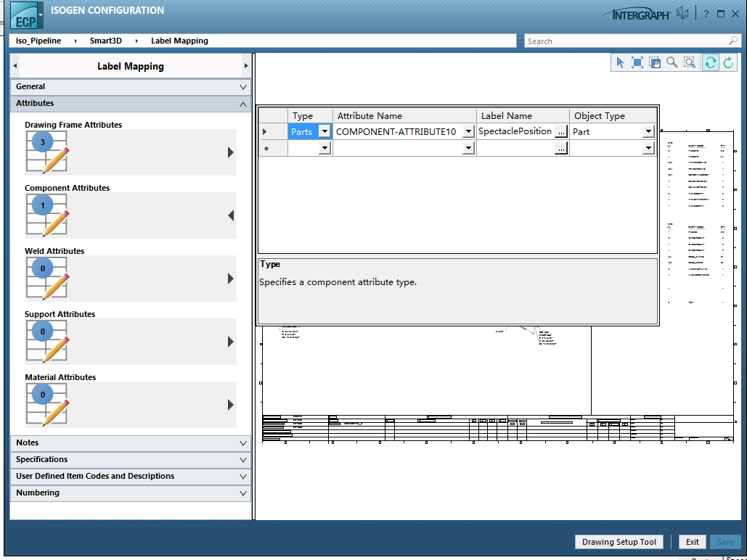Choose the magnifier zoom tool

[672, 62]
